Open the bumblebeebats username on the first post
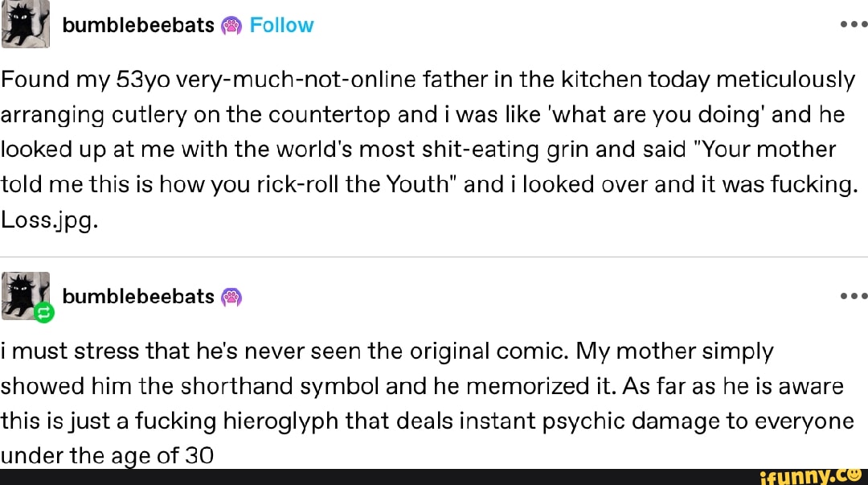Image resolution: width=868 pixels, height=485 pixels. 137,26
